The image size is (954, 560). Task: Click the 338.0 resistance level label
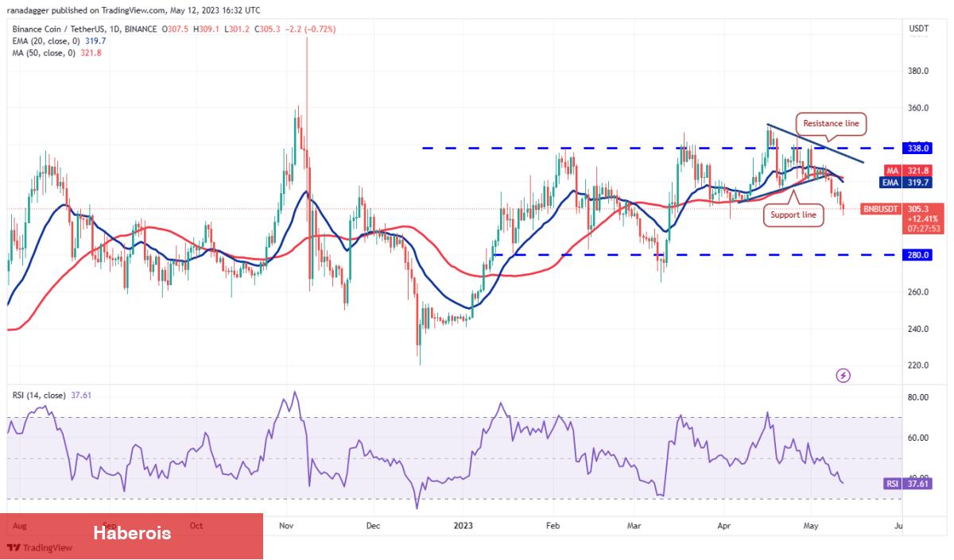click(x=916, y=148)
